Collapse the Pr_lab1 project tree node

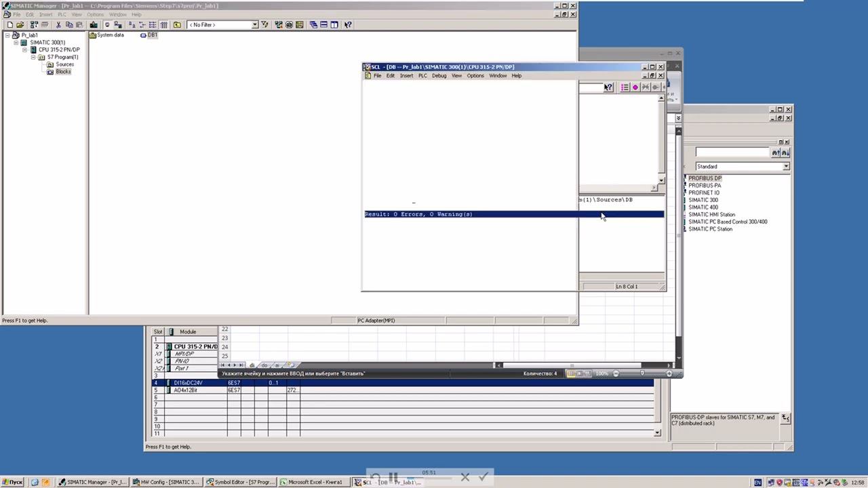[8, 35]
